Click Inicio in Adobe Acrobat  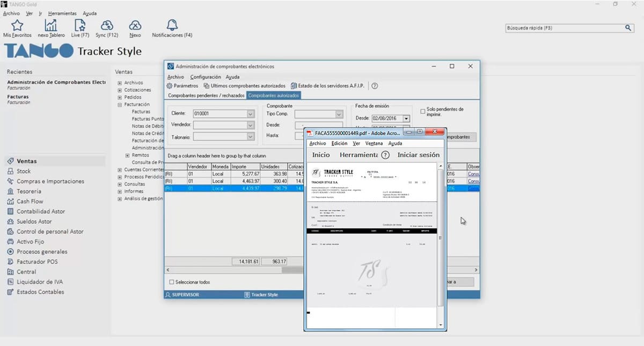(321, 155)
